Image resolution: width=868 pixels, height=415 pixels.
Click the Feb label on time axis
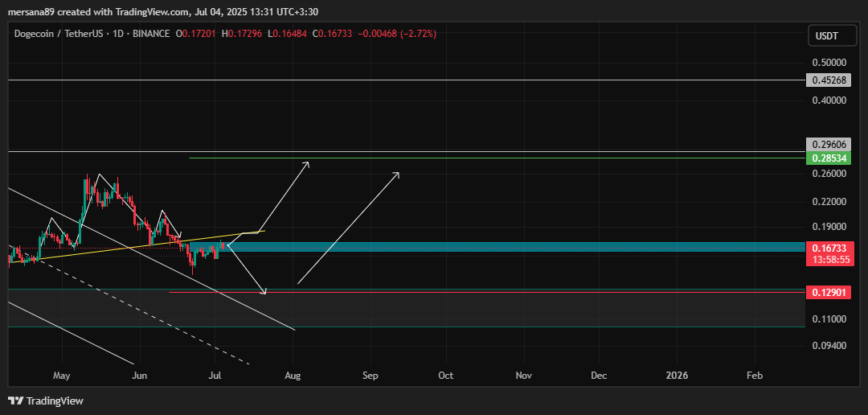pos(755,376)
